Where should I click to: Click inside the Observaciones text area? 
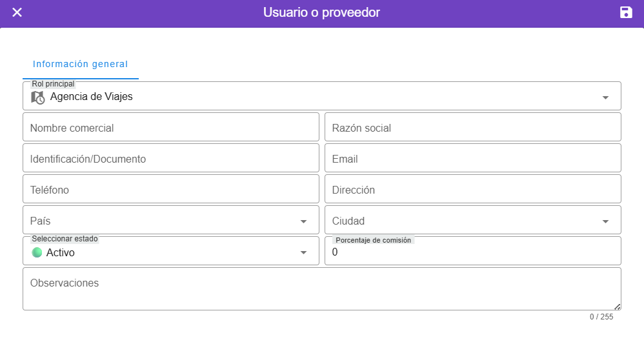pyautogui.click(x=321, y=289)
